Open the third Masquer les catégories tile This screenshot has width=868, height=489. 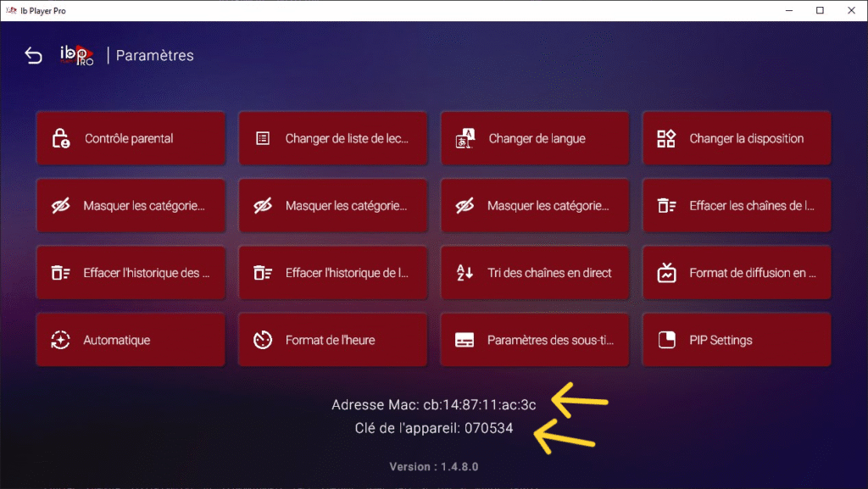tap(534, 206)
